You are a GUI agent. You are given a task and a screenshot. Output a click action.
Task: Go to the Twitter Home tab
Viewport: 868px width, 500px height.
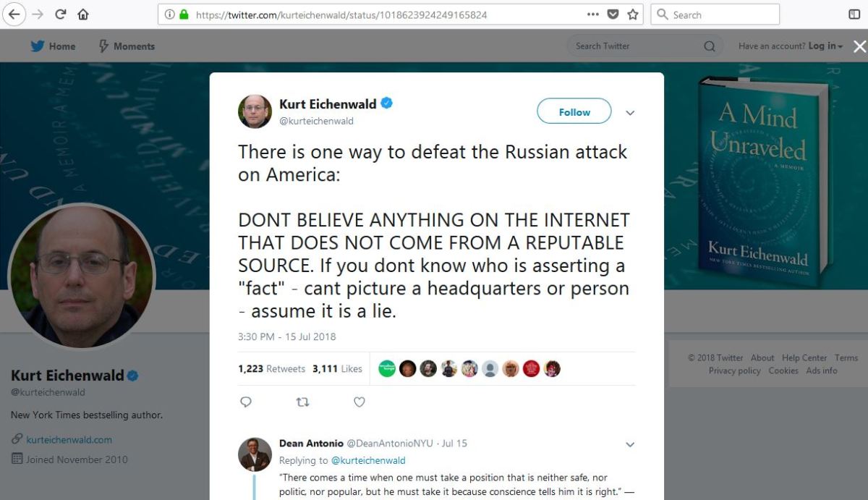[53, 46]
